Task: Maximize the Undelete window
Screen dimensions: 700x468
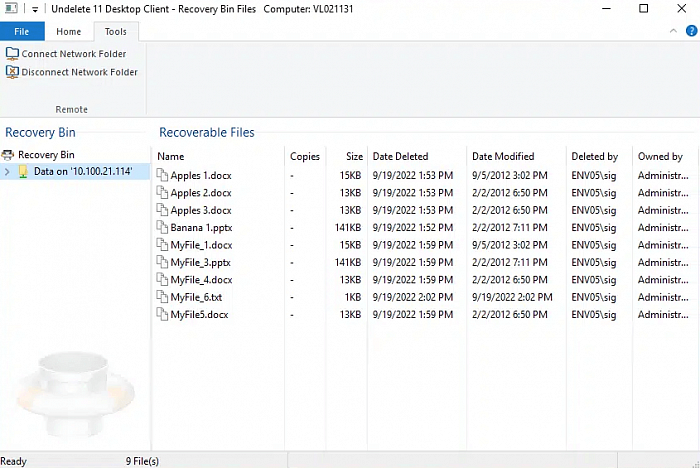Action: click(643, 8)
